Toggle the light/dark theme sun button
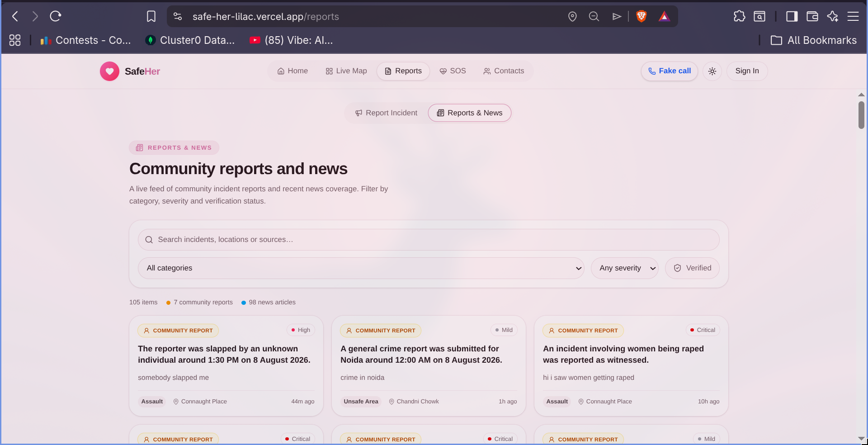The height and width of the screenshot is (445, 868). 712,71
